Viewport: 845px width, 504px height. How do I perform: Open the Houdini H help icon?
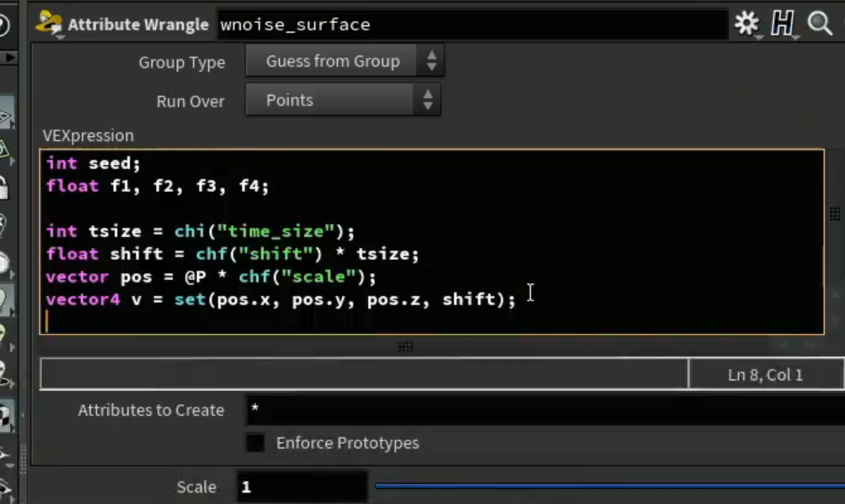click(x=783, y=25)
